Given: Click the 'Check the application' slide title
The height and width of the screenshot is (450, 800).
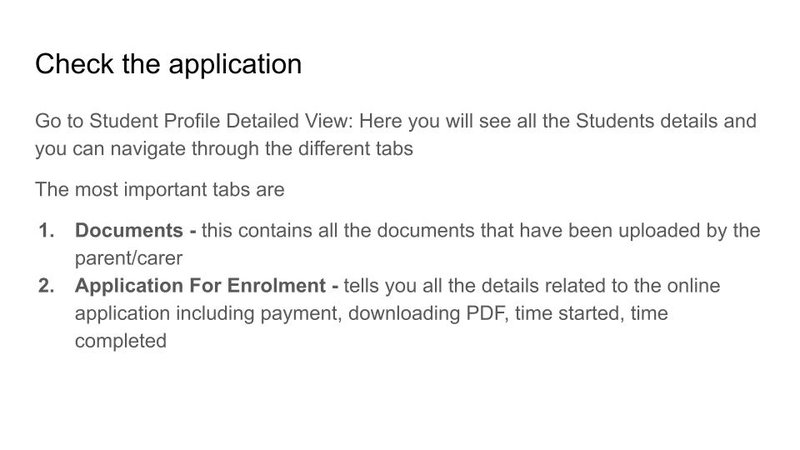Looking at the screenshot, I should pyautogui.click(x=168, y=64).
